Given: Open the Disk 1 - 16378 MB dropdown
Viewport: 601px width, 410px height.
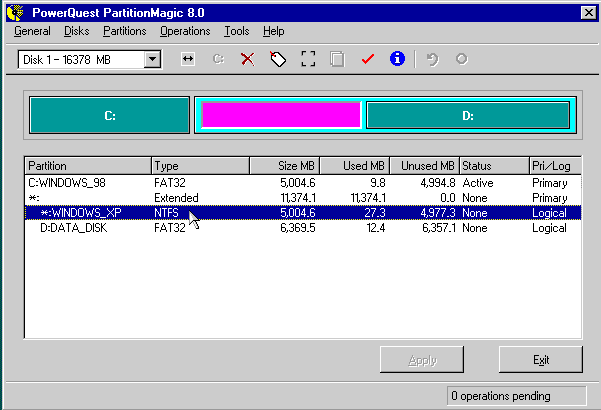Looking at the screenshot, I should pyautogui.click(x=152, y=59).
